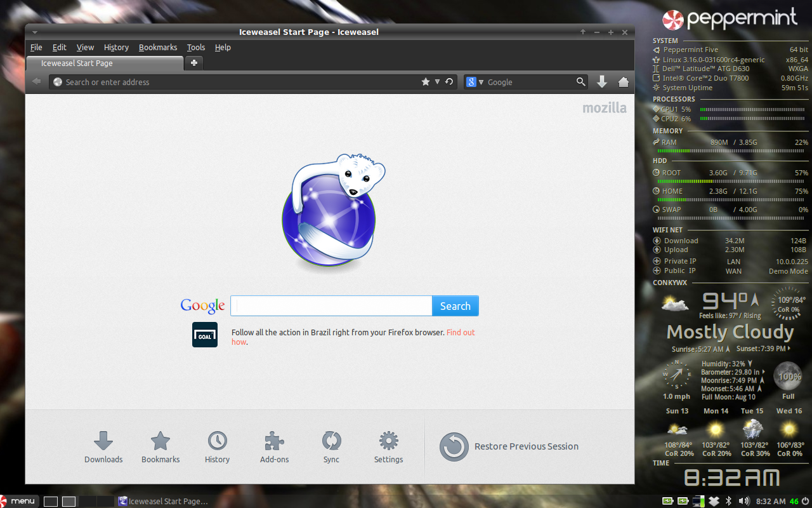Viewport: 812px width, 508px height.
Task: Click the '10.0.0.225' private IP value
Action: 792,262
